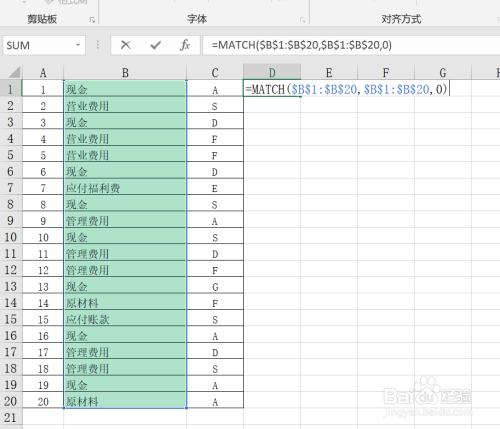Click the 字体 group label
Viewport: 500px width, 429px height.
click(x=197, y=19)
